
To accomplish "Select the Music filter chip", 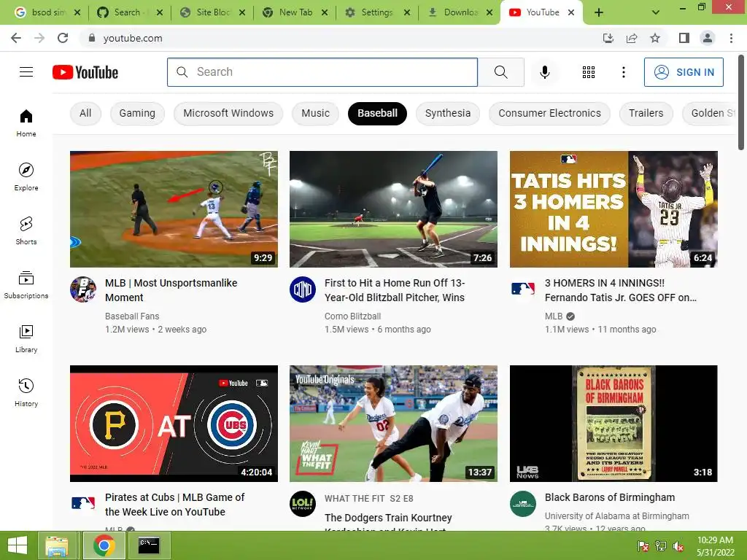I will 315,113.
